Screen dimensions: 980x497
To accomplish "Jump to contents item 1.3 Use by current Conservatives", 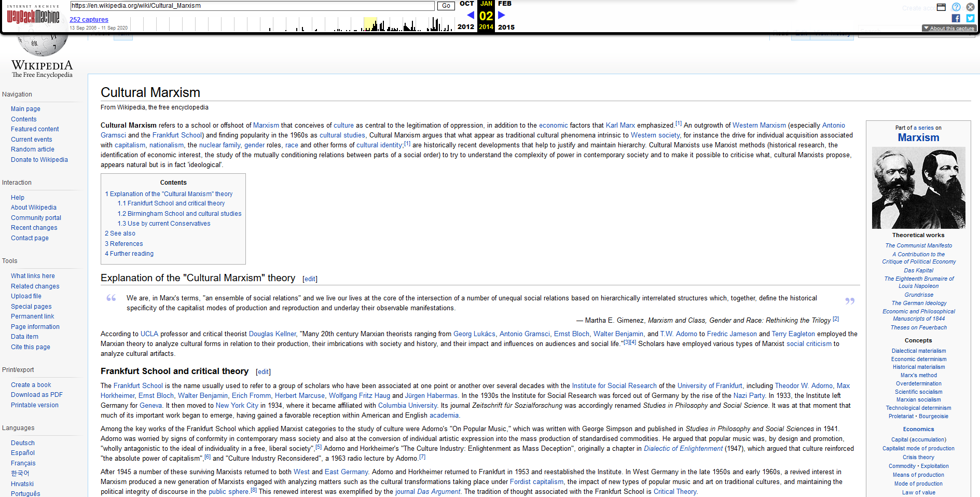I will pos(164,224).
